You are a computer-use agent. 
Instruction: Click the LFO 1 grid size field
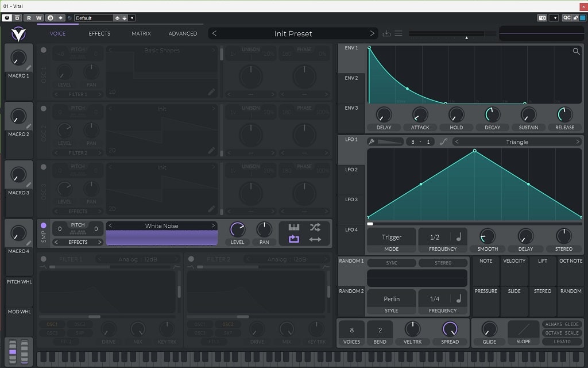(420, 141)
